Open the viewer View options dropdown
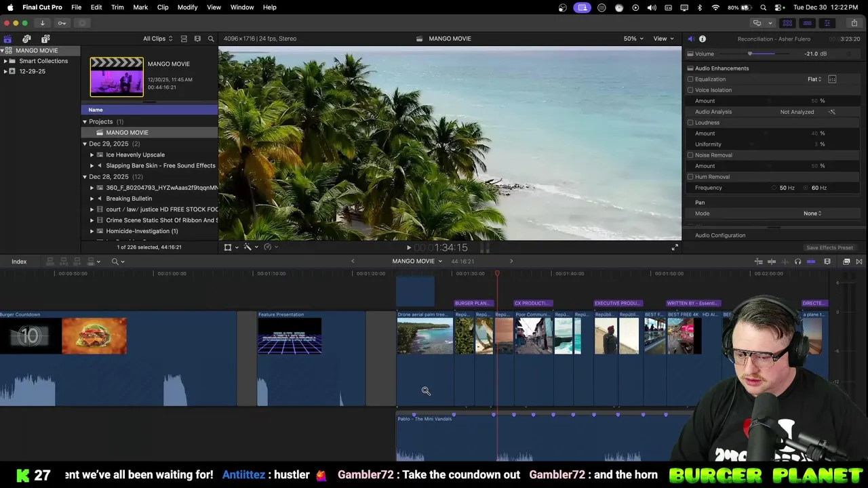 click(x=663, y=39)
